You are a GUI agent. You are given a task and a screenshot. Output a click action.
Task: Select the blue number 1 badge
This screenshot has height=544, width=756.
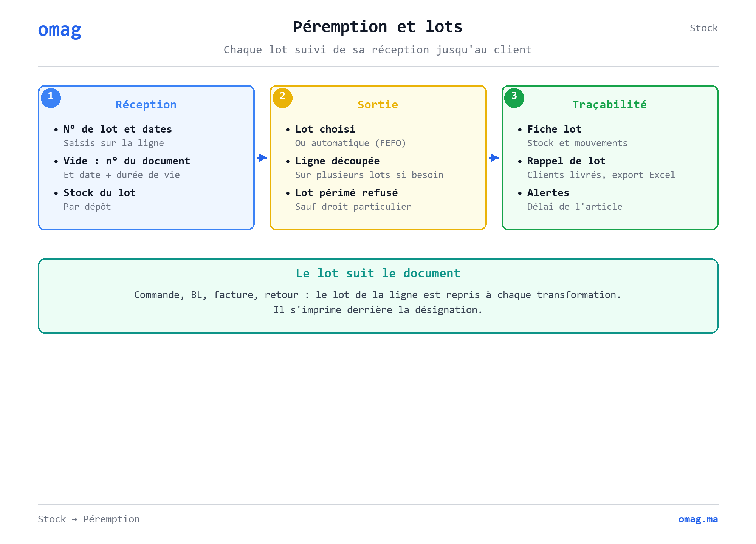(x=51, y=97)
